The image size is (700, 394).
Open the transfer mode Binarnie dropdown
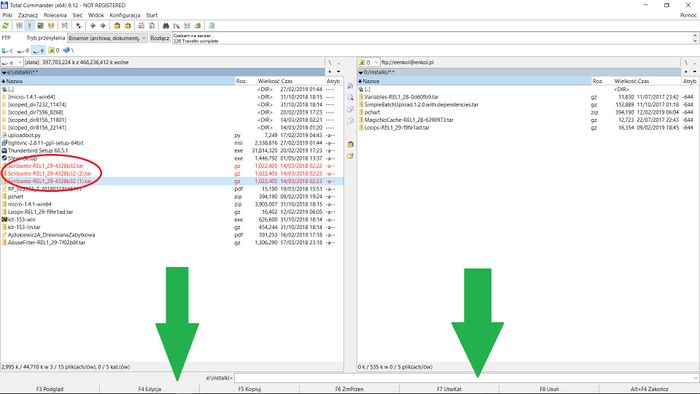coord(107,38)
